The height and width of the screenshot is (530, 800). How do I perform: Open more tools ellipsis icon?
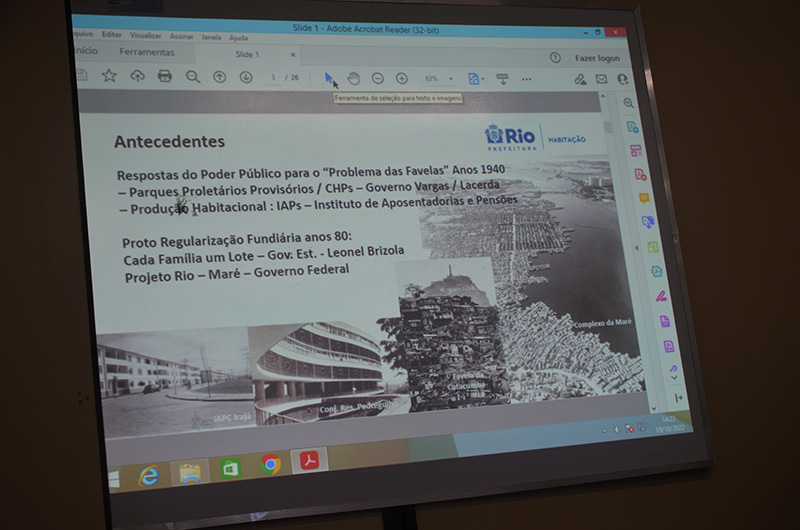pyautogui.click(x=527, y=80)
